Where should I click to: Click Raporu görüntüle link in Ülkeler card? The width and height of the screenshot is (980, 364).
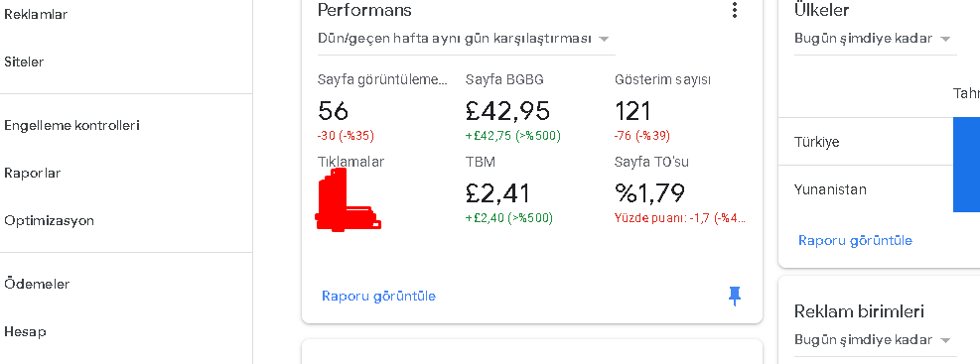855,240
